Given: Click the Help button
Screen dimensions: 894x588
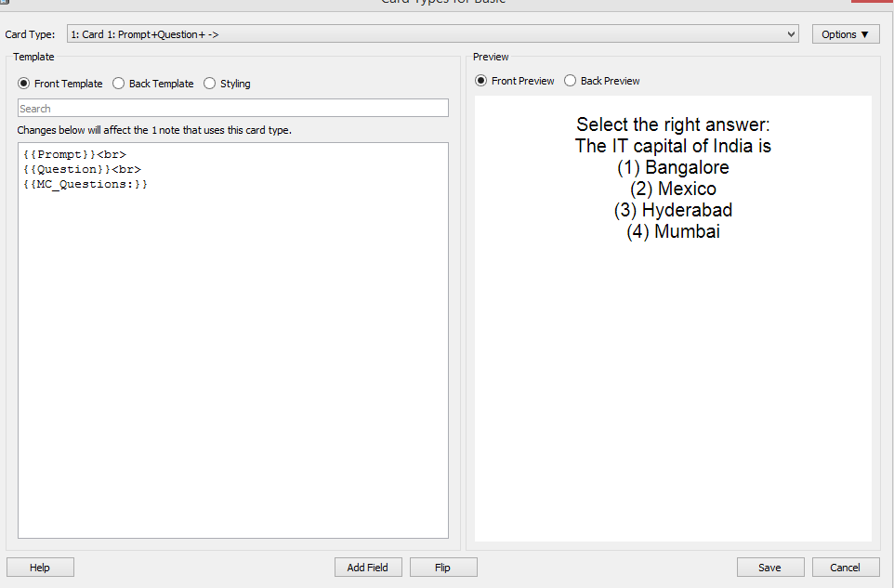Looking at the screenshot, I should pyautogui.click(x=40, y=567).
